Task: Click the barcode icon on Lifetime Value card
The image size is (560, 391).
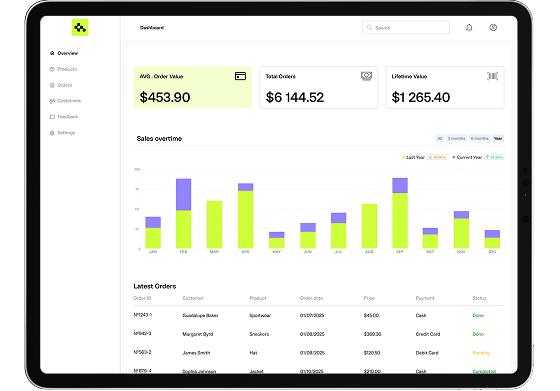Action: (x=492, y=76)
